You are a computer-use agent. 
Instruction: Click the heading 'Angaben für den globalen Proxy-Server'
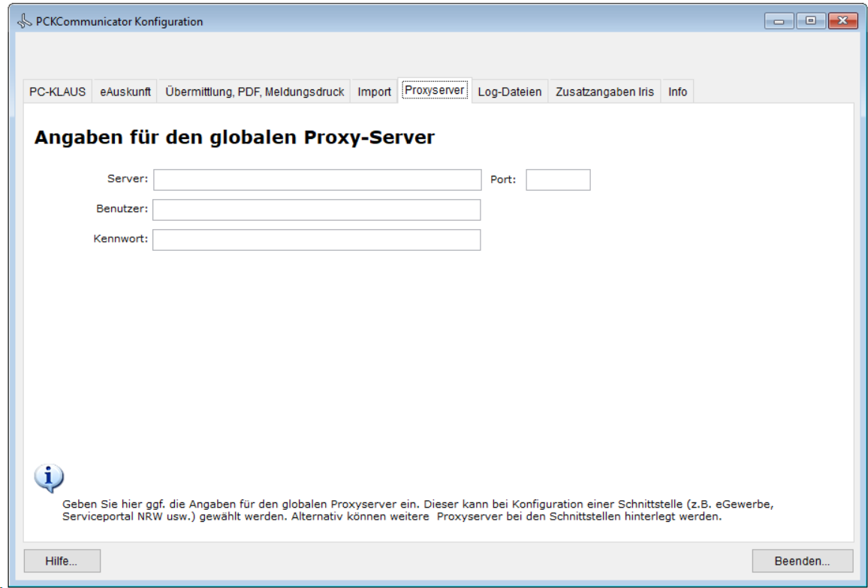[234, 138]
